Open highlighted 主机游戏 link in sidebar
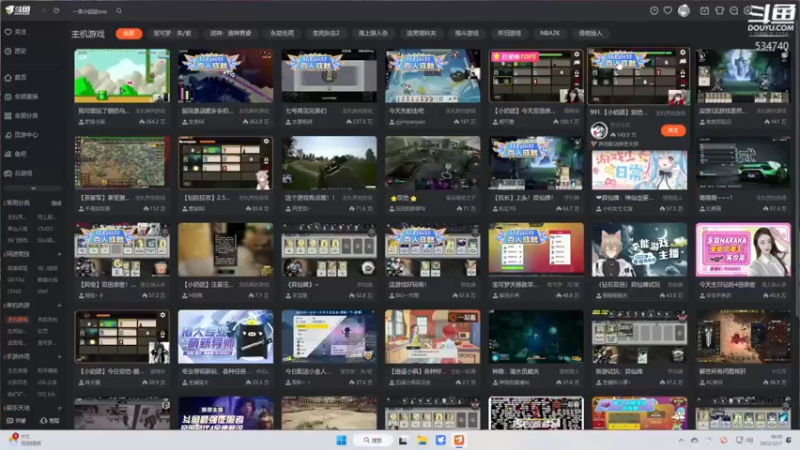Image resolution: width=800 pixels, height=450 pixels. tap(17, 319)
